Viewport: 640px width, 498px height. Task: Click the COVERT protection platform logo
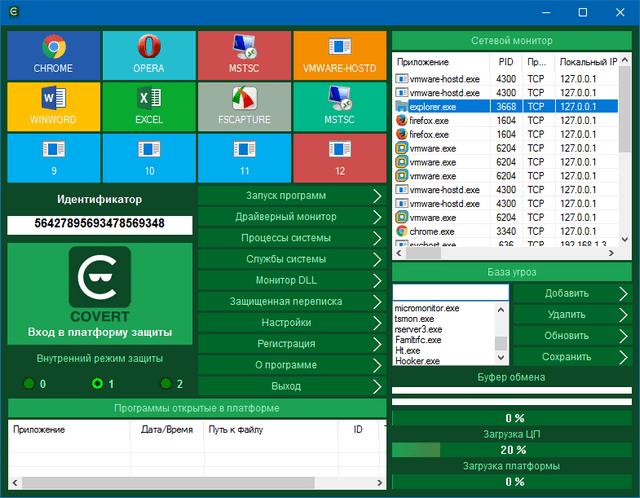(x=99, y=278)
